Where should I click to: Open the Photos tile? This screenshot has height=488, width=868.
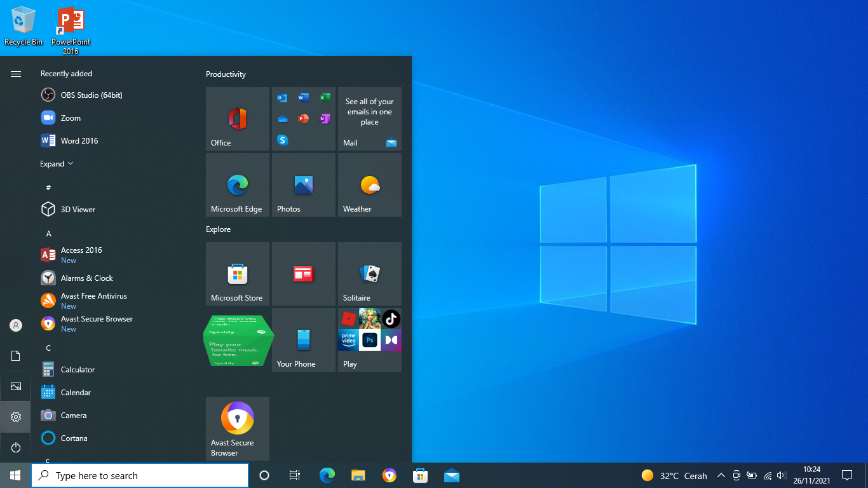[x=304, y=185]
